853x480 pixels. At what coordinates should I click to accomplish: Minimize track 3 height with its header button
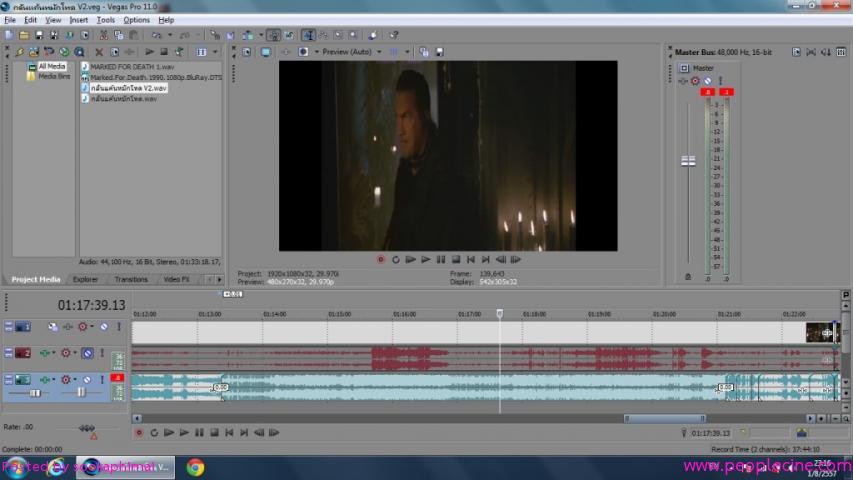pyautogui.click(x=8, y=377)
